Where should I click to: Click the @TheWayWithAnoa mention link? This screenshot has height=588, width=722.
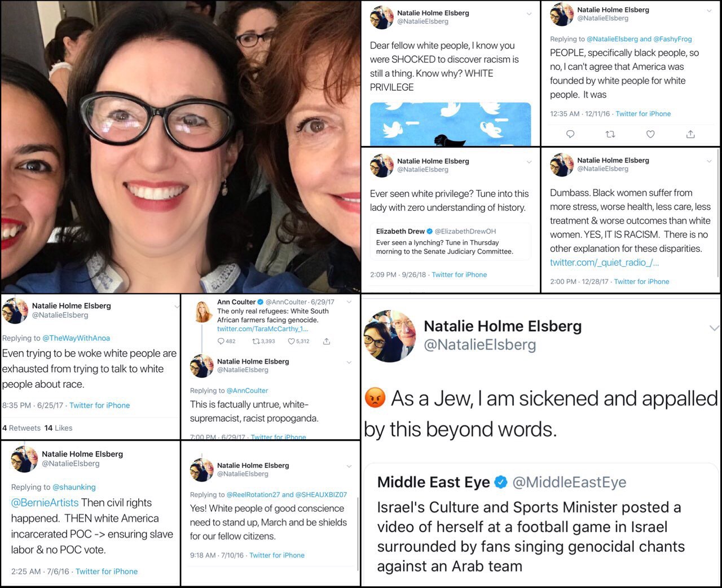pyautogui.click(x=76, y=338)
